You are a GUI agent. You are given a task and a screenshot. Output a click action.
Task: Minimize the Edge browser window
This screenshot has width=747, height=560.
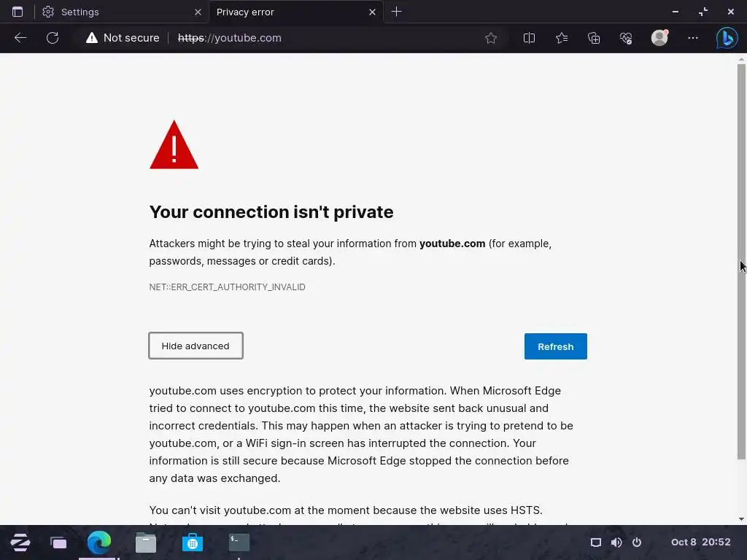(676, 12)
